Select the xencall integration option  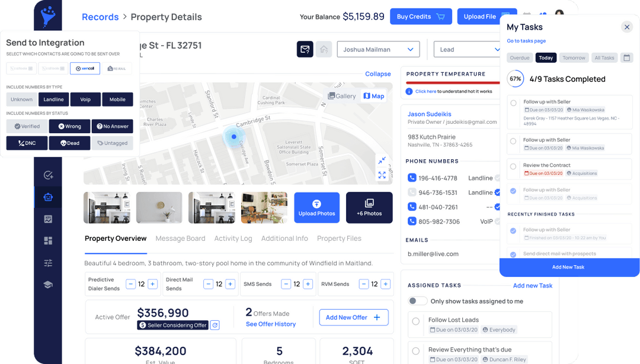[x=85, y=69]
